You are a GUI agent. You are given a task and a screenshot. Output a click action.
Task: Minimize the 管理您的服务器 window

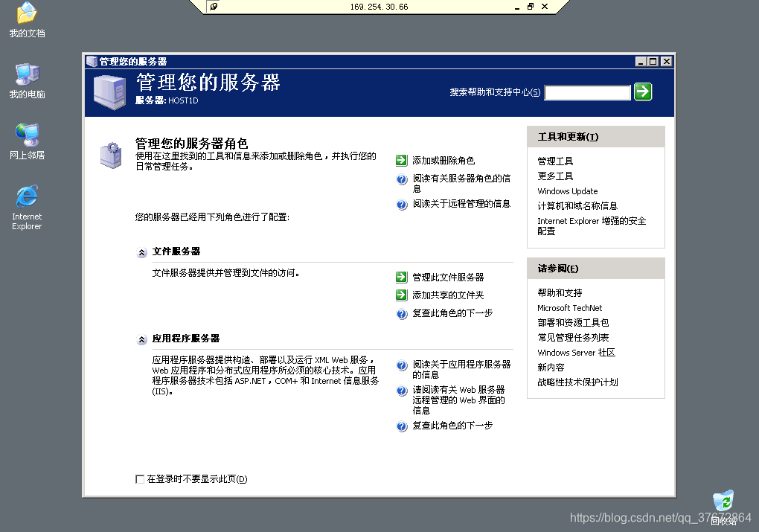pos(641,62)
